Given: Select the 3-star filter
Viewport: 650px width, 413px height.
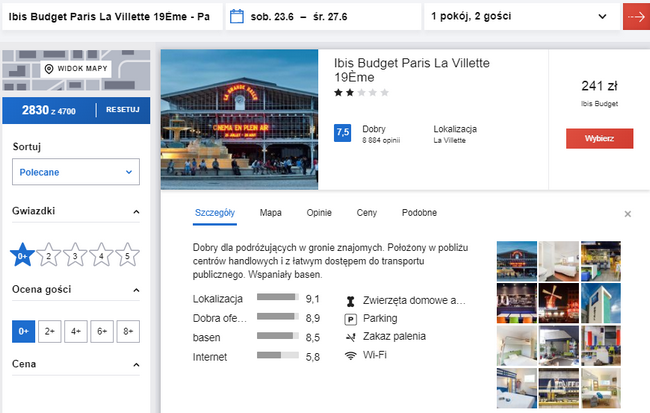Looking at the screenshot, I should 75,255.
